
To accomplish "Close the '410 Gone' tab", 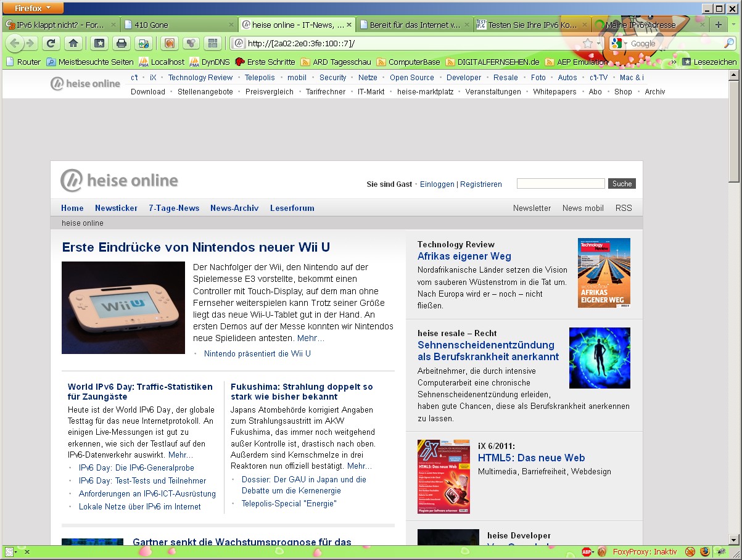I will pyautogui.click(x=231, y=25).
